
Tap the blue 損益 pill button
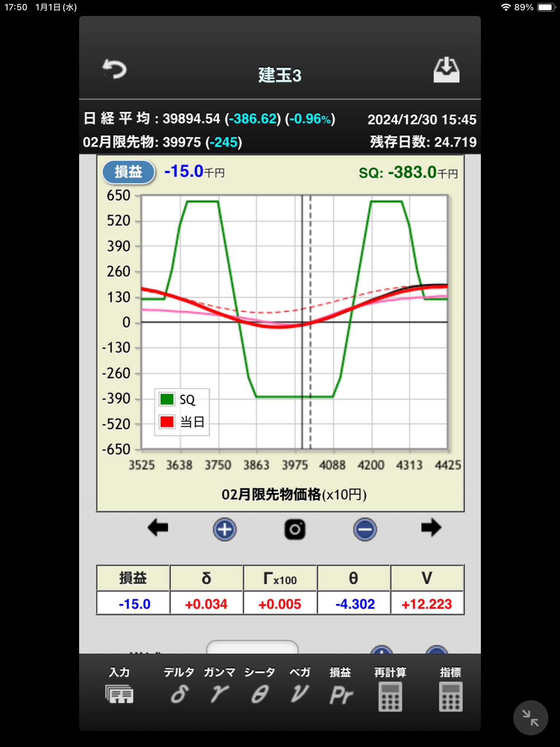(x=128, y=172)
